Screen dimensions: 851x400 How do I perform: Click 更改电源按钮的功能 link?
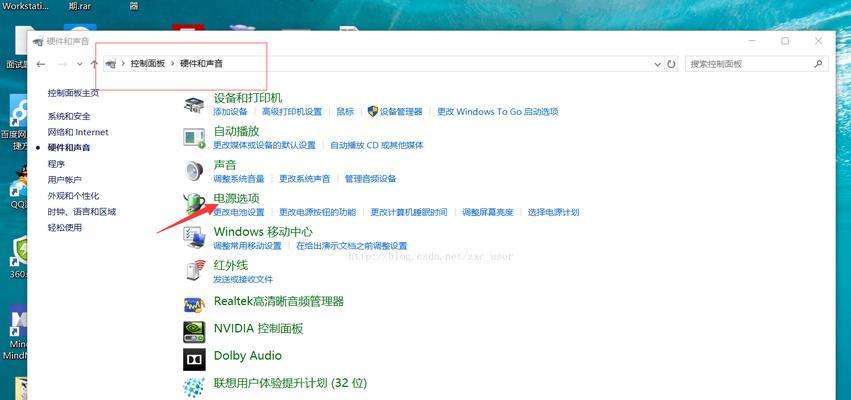317,212
